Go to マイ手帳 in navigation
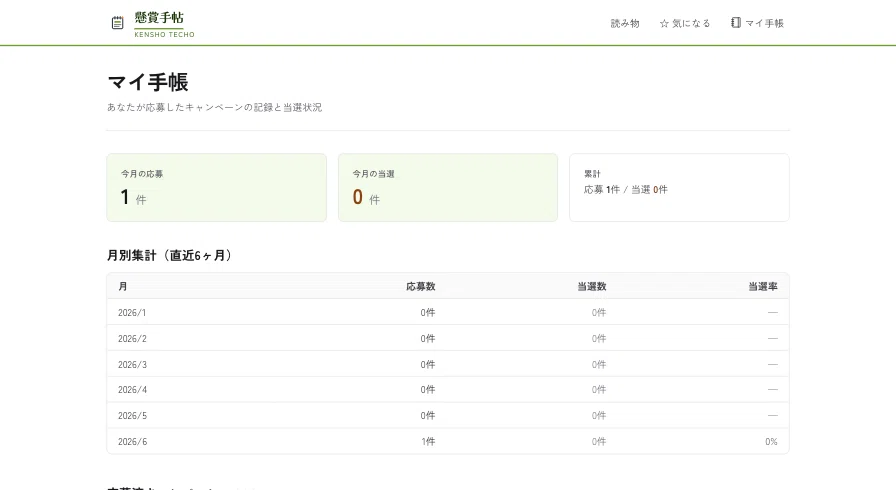The width and height of the screenshot is (896, 490). (x=757, y=23)
